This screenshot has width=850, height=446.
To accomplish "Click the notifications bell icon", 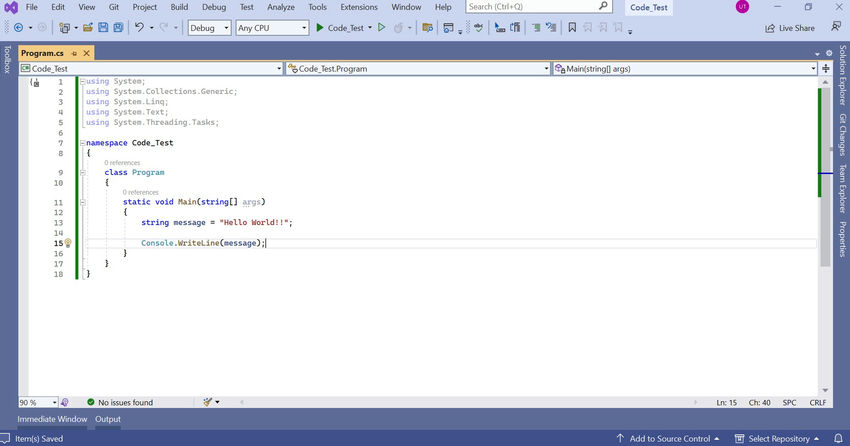I will tap(838, 438).
